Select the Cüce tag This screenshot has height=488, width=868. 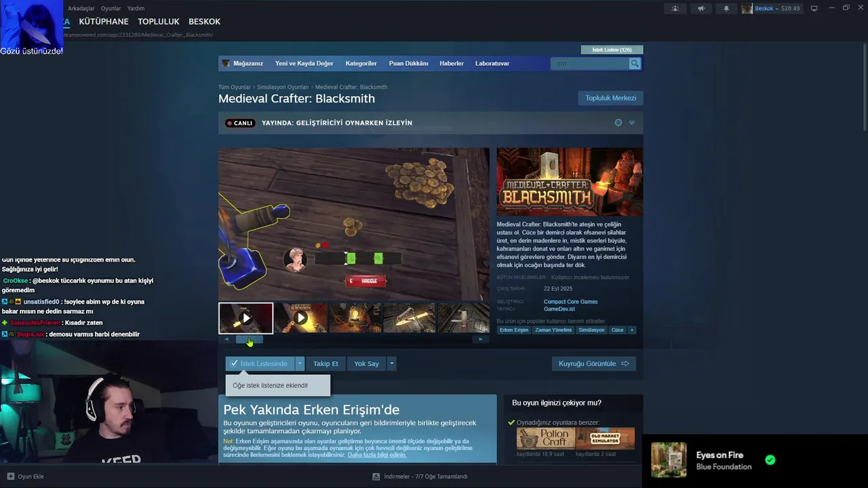point(617,330)
